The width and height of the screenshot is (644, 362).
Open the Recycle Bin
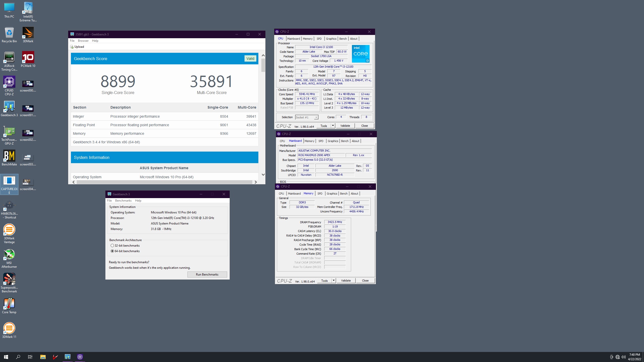[9, 35]
